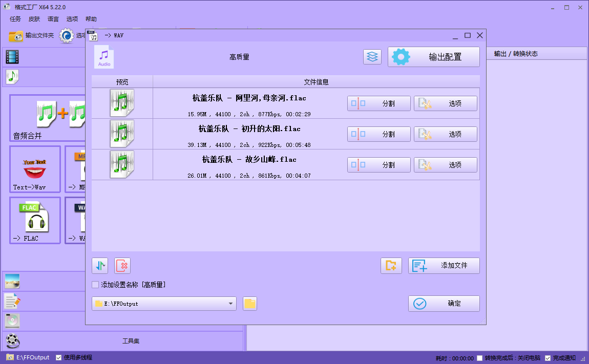Open the 任务 menu

pyautogui.click(x=15, y=19)
